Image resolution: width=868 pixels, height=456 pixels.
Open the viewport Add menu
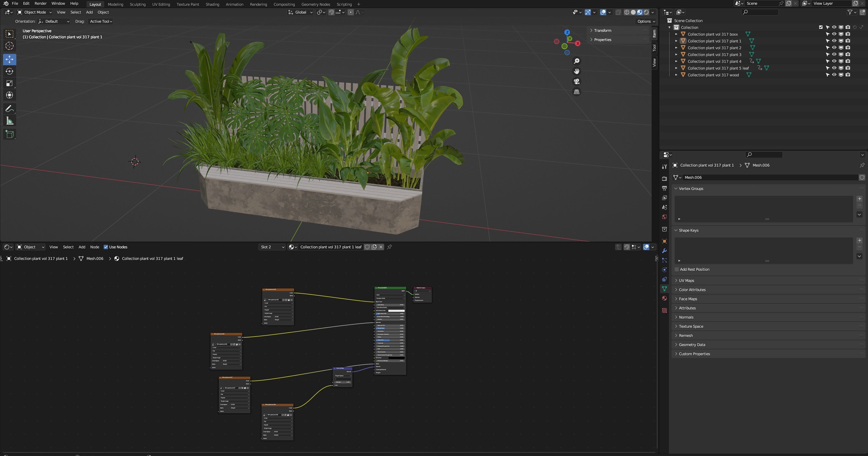click(x=89, y=12)
